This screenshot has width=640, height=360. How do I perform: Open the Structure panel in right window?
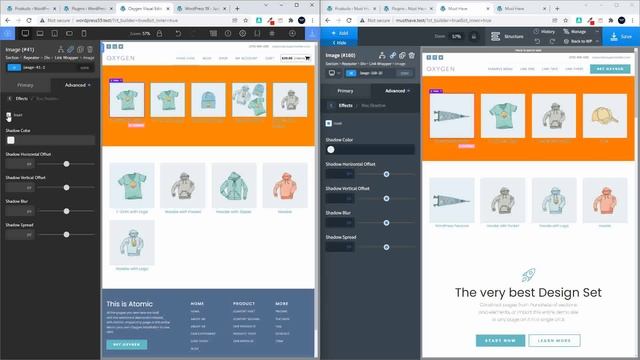click(507, 36)
